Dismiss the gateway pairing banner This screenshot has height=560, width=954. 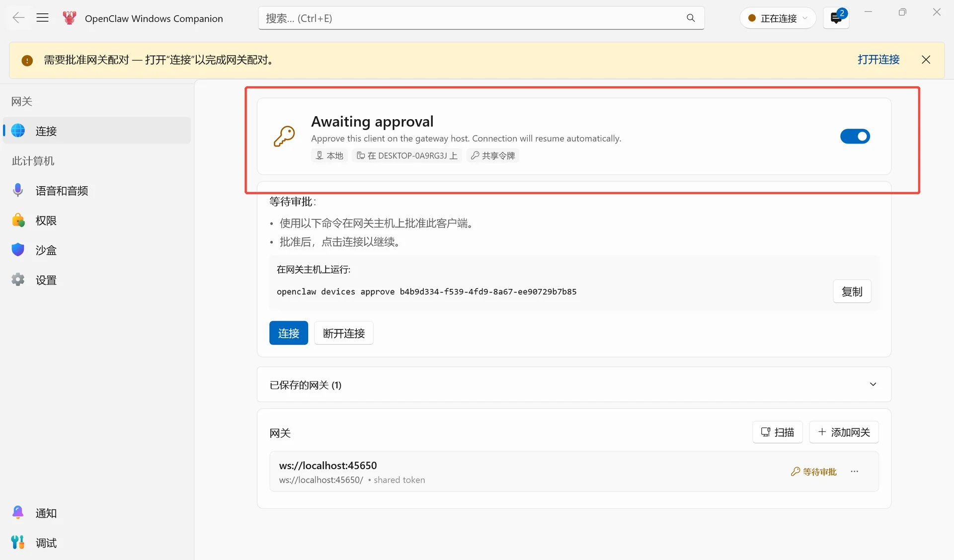point(926,60)
